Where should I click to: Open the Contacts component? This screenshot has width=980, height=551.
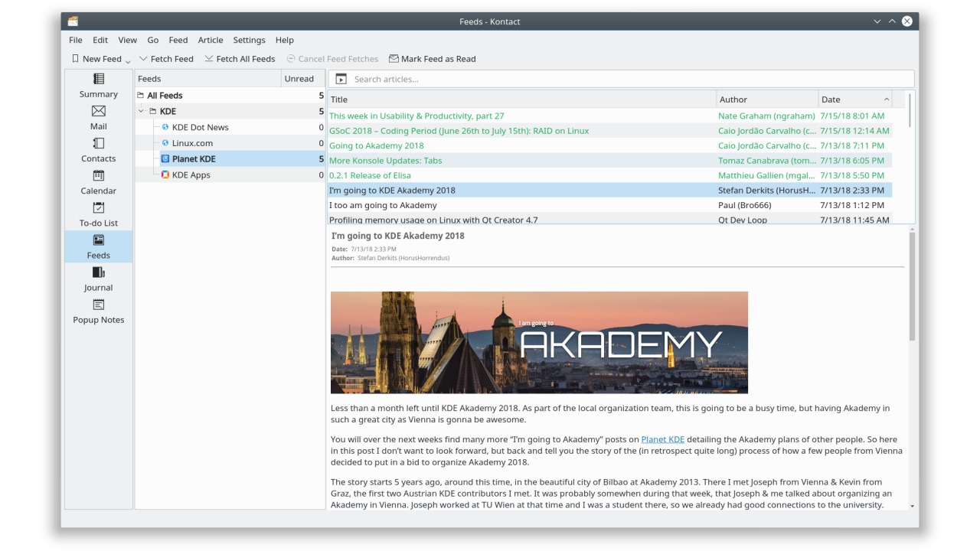98,149
